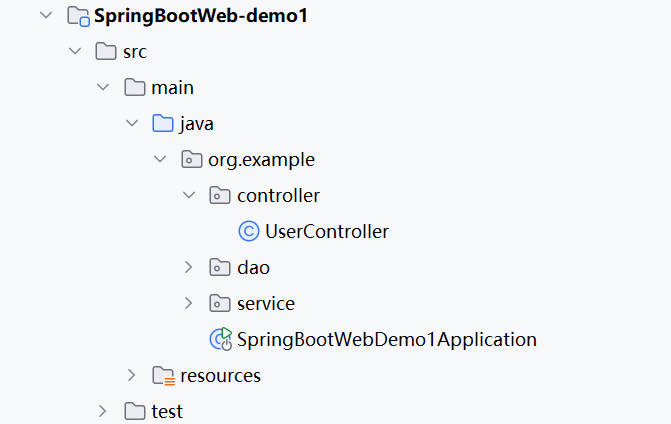Expand the test folder
Image resolution: width=671 pixels, height=424 pixels.
tap(103, 411)
